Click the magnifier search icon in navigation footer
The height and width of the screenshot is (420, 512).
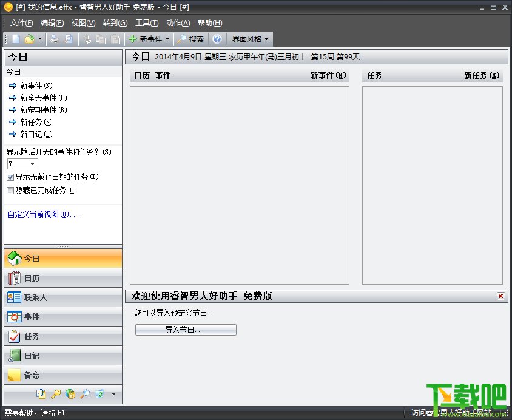(85, 394)
